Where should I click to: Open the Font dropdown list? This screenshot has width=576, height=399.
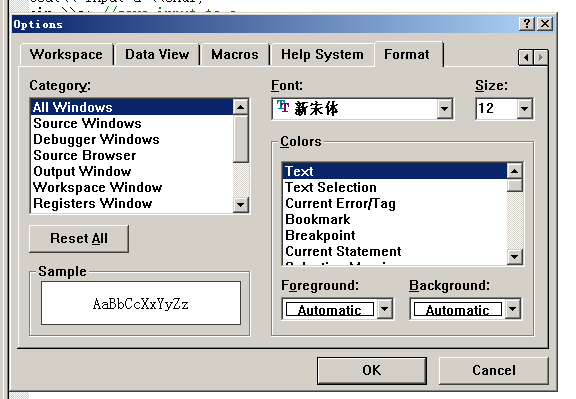click(444, 109)
